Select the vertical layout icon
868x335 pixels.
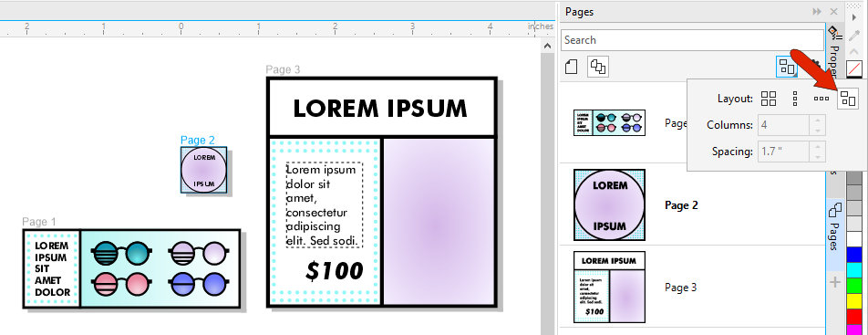[x=795, y=99]
